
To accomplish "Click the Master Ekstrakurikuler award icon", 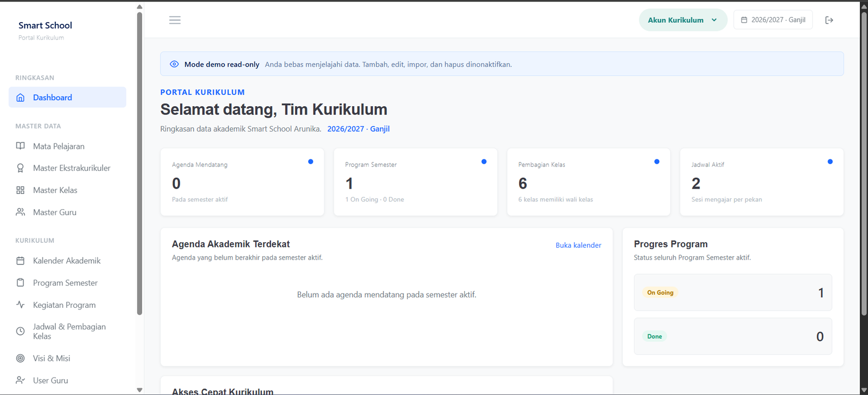I will (x=21, y=168).
